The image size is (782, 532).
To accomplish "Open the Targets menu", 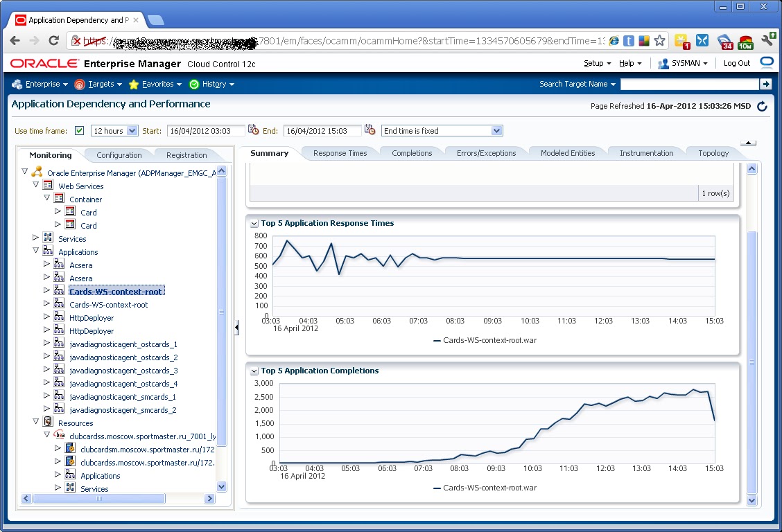I will point(98,85).
